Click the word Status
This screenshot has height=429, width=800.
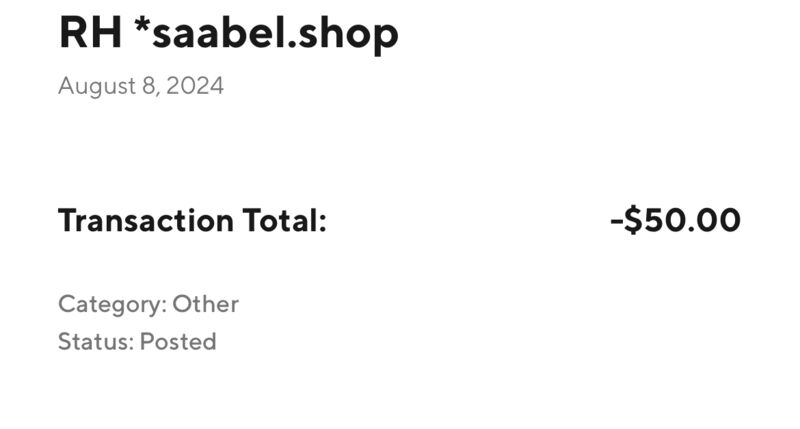pyautogui.click(x=96, y=341)
